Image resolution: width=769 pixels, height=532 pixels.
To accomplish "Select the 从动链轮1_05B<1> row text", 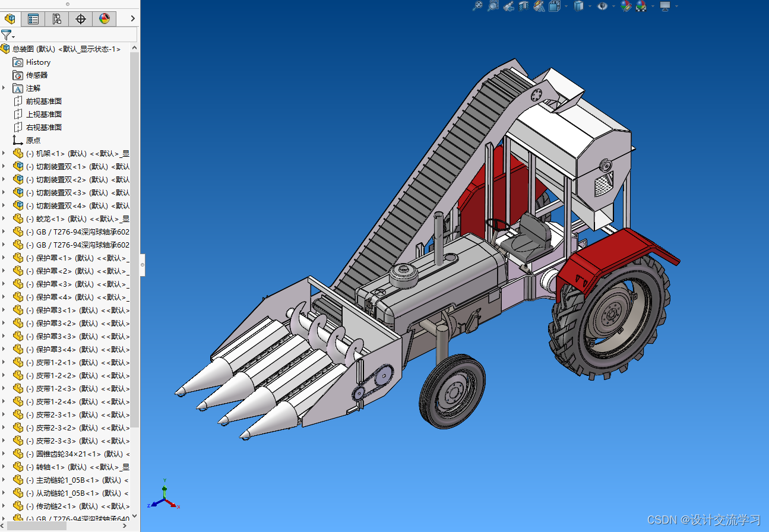I will [x=78, y=493].
